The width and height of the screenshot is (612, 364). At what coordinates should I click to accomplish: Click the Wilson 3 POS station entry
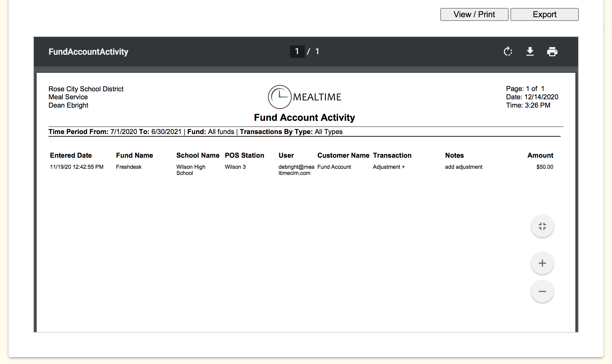click(235, 167)
